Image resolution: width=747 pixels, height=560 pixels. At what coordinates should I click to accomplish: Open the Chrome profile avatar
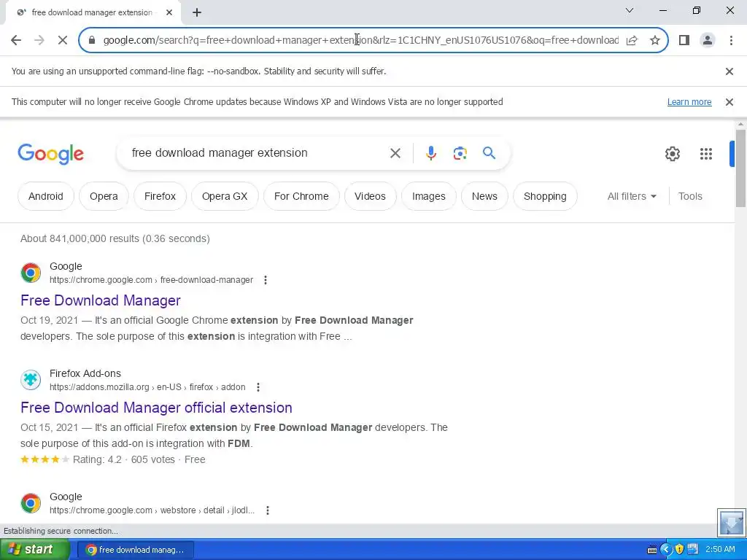(x=708, y=40)
